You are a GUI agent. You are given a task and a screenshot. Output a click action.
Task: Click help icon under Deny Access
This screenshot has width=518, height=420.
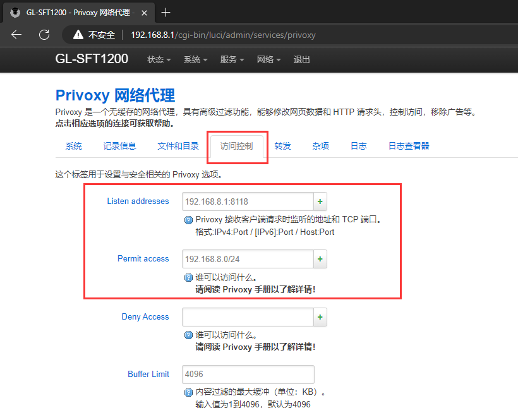coord(188,335)
